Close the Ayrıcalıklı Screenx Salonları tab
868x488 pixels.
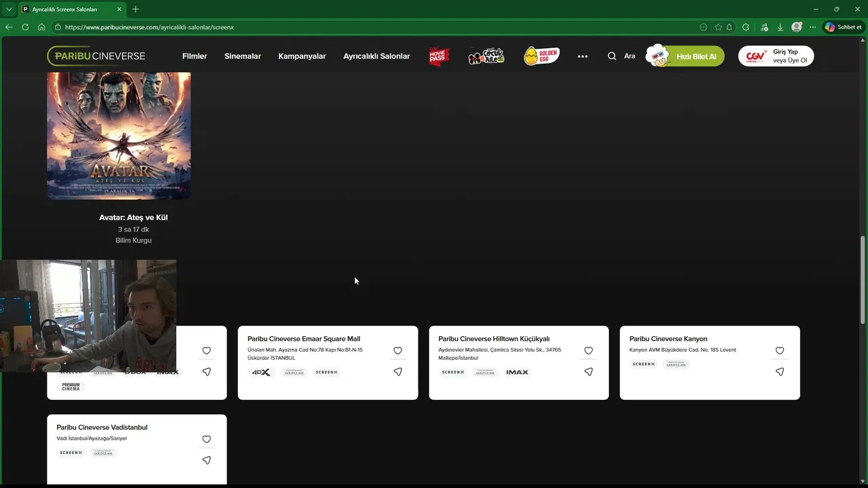coord(119,9)
